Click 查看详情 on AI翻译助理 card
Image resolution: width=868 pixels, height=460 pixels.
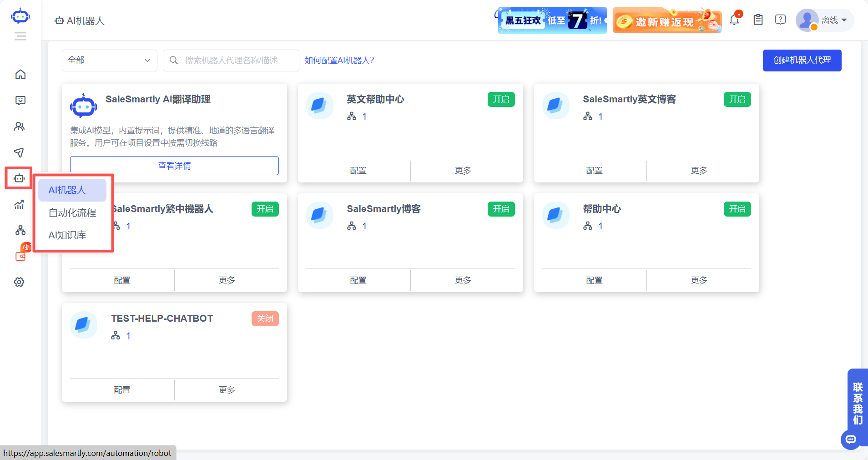[x=174, y=166]
